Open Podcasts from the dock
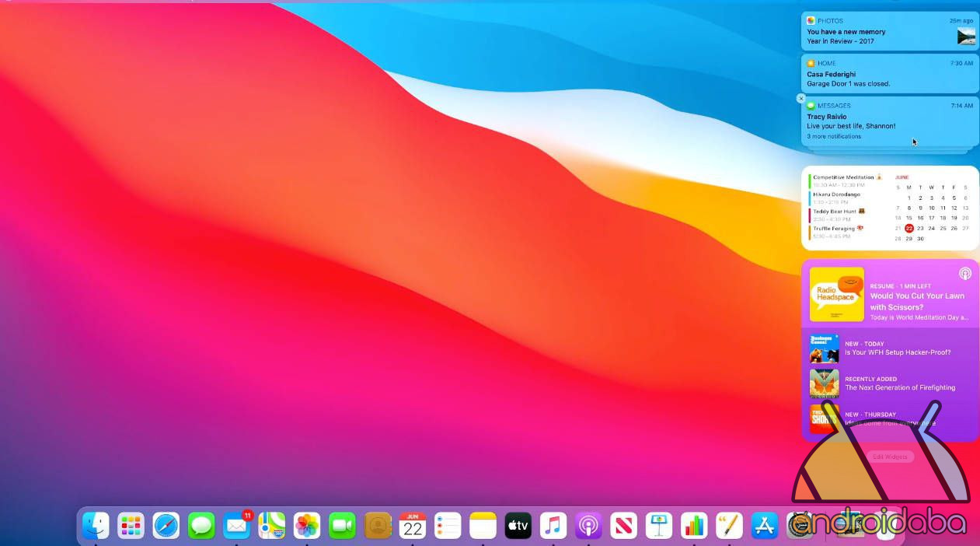Screen dimensions: 980x546 click(x=588, y=526)
